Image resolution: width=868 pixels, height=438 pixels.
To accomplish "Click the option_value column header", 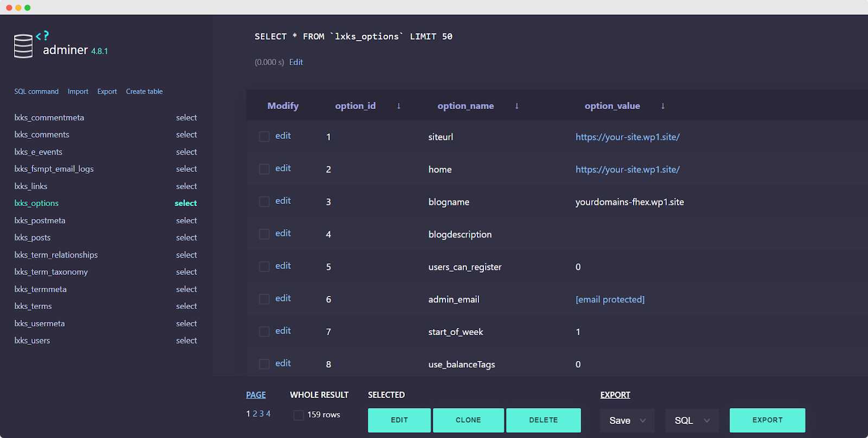I will coord(612,106).
